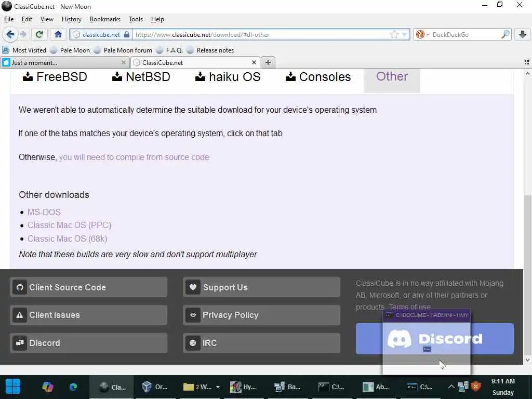Screen dimensions: 532x399
Task: Open the Most Visited bookmarks folder
Action: pos(24,50)
